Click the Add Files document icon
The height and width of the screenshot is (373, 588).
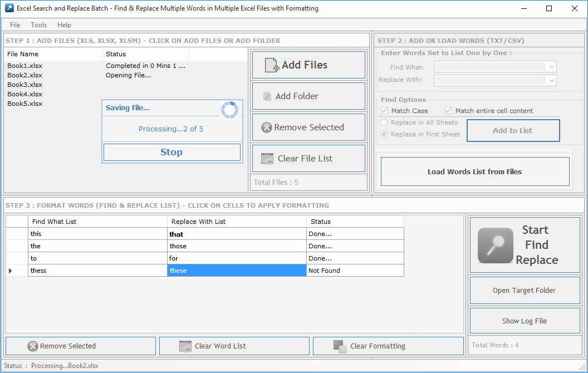click(x=272, y=65)
